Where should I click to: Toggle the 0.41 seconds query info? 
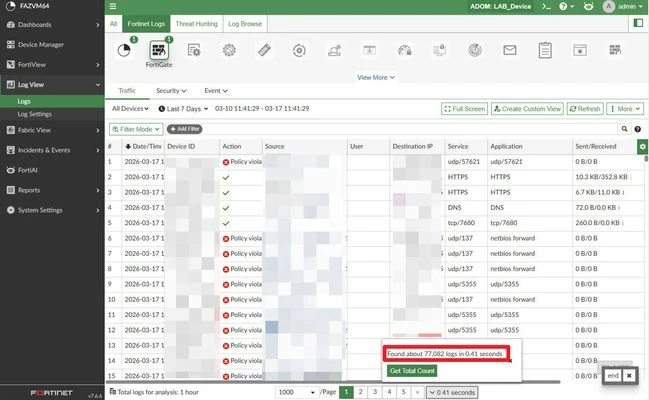tap(452, 393)
